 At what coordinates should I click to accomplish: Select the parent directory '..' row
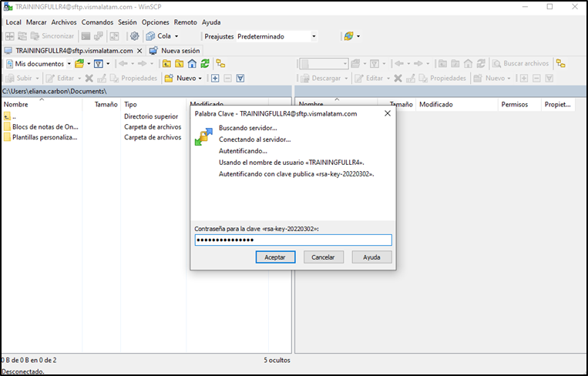pyautogui.click(x=11, y=116)
